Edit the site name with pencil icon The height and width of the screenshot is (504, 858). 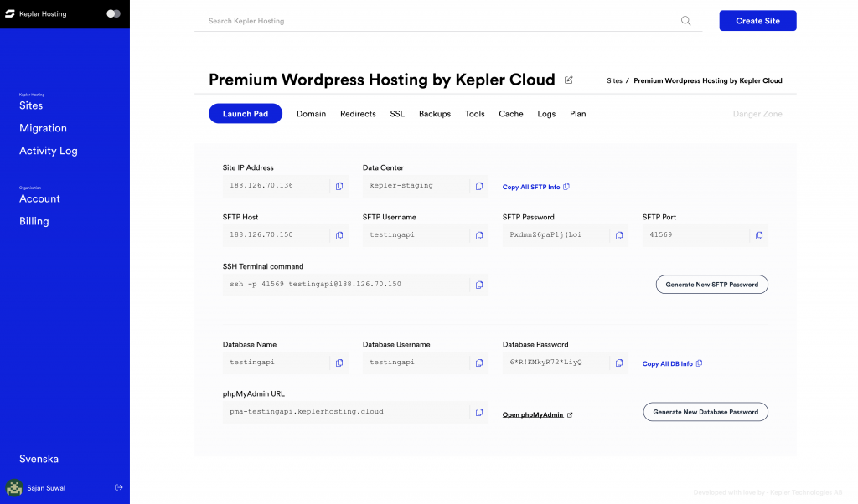pyautogui.click(x=569, y=80)
